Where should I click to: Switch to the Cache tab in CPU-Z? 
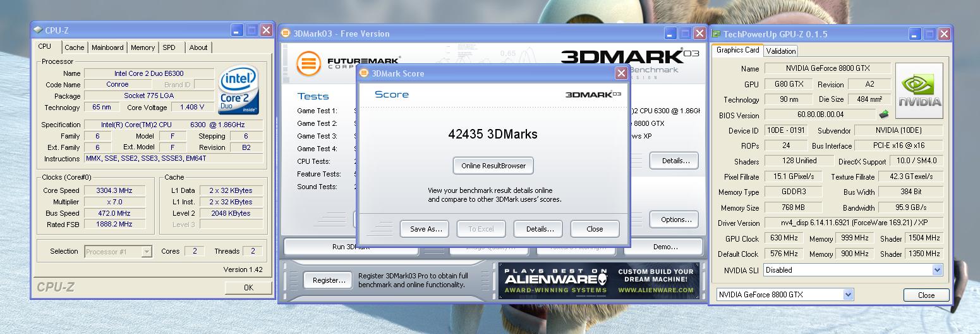[x=74, y=47]
